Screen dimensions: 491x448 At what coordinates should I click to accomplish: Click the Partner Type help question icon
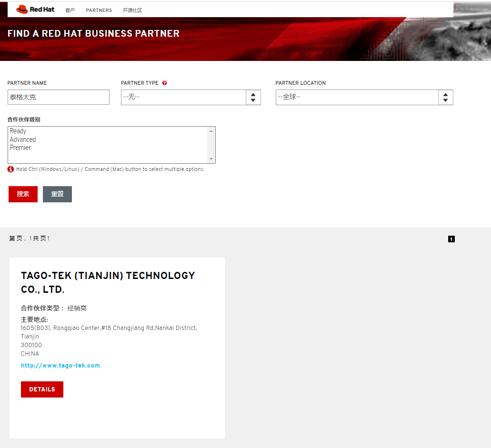coord(164,83)
